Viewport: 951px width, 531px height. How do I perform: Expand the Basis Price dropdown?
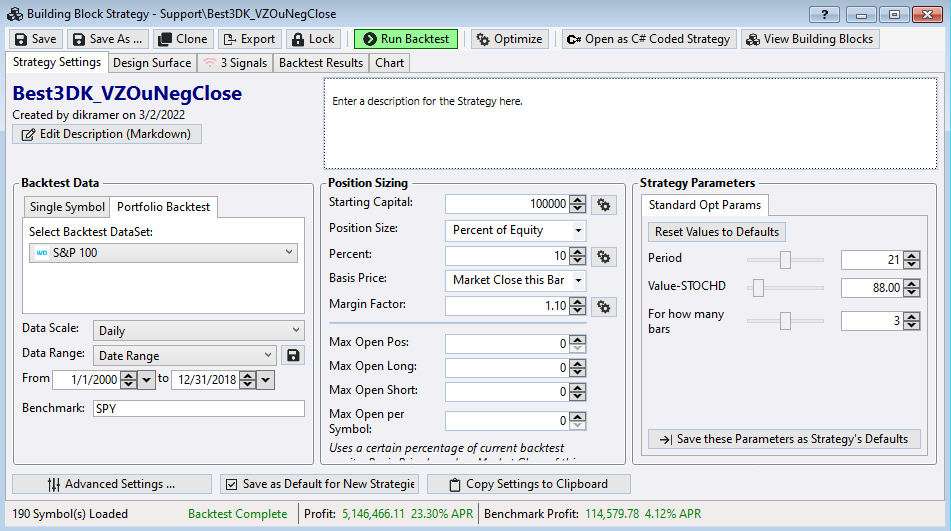coord(516,280)
